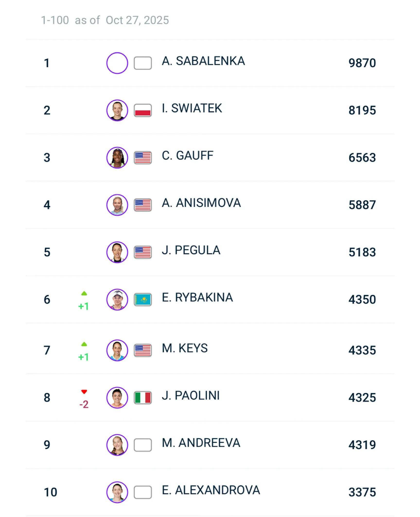Click the Oct 27, 2025 ranking date
Screen dimensions: 420x517
[137, 20]
